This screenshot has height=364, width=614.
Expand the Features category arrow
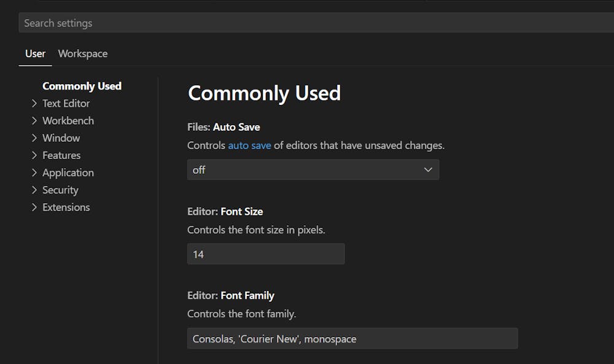tap(34, 155)
